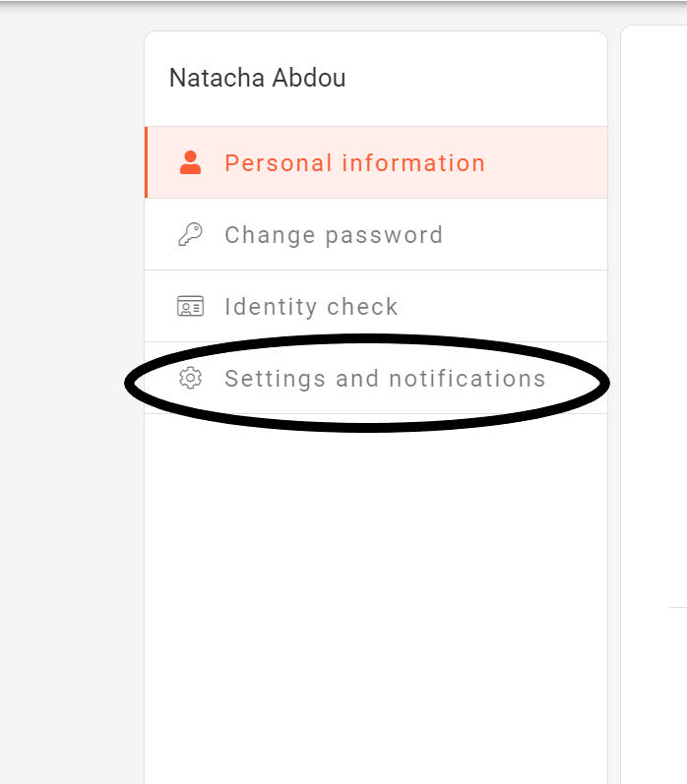Click the word 'Personal' in the highlighted item
This screenshot has width=687, height=784.
(x=278, y=163)
